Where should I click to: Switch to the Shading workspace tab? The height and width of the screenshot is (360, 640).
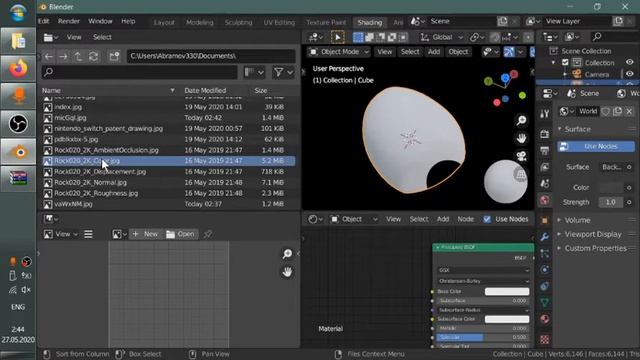click(370, 22)
